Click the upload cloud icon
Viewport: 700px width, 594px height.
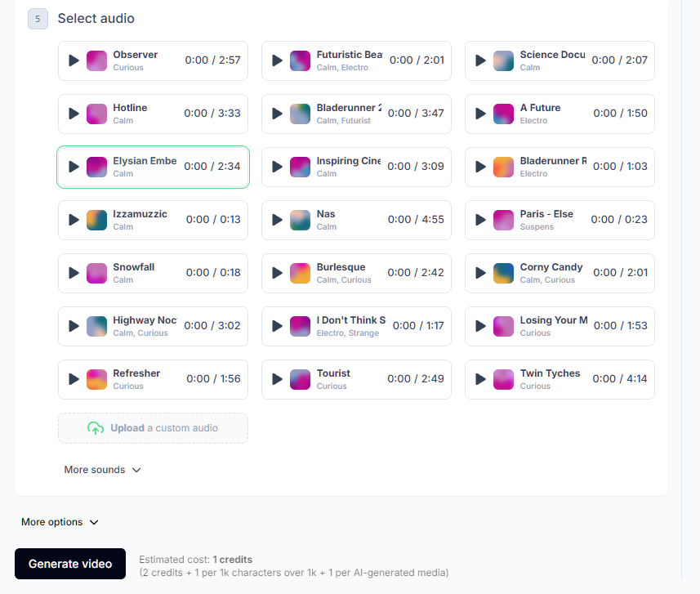(96, 428)
